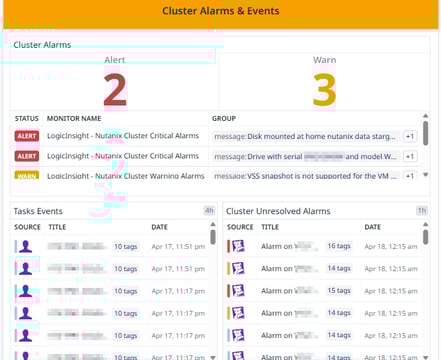
Task: Click the Tasks Events scrollbar down arrow
Action: tap(213, 357)
